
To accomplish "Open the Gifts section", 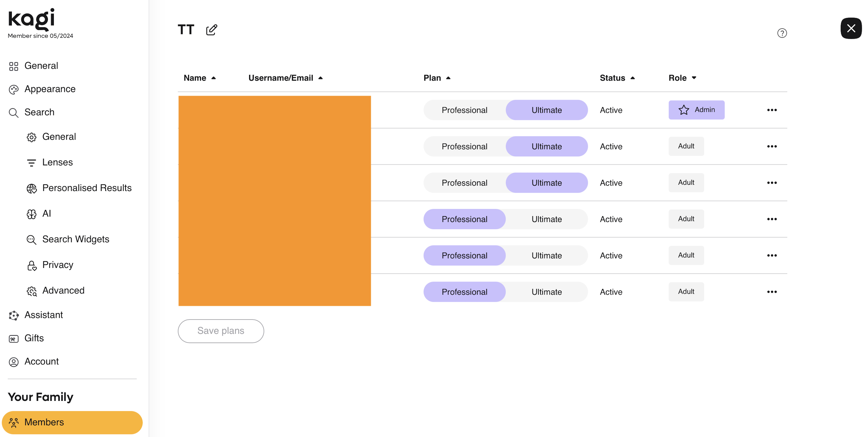I will 34,338.
